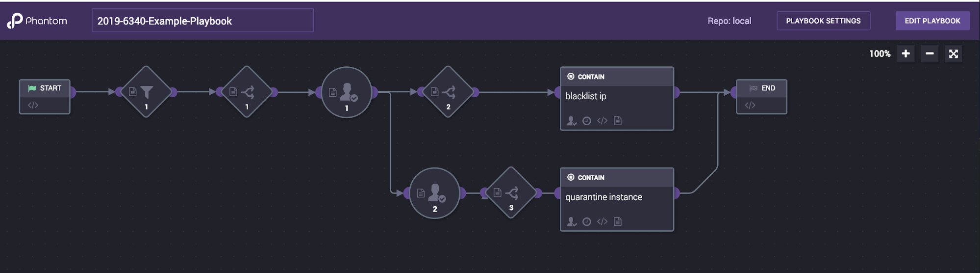Fit playbook to screen with expand icon
This screenshot has height=273, width=980.
tap(954, 54)
